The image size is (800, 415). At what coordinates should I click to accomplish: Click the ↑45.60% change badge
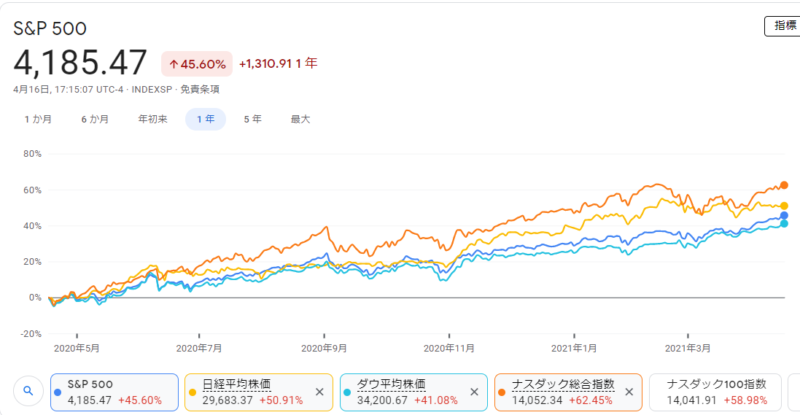pos(197,64)
